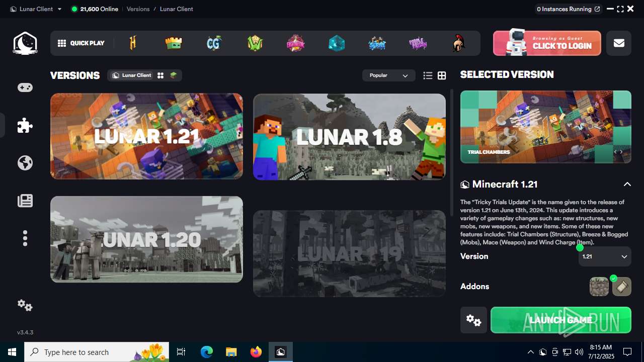Screen dimensions: 644x362
Task: Click the versions list scrollbar
Action: [451, 152]
